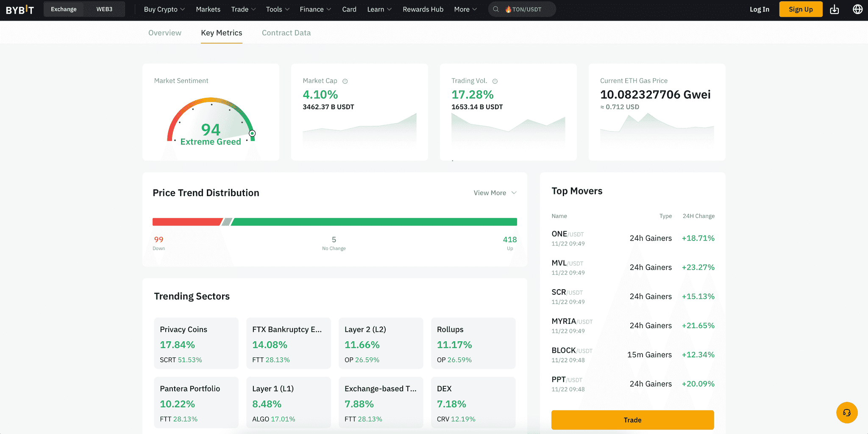Switch to the Overview tab
868x434 pixels.
click(x=164, y=33)
